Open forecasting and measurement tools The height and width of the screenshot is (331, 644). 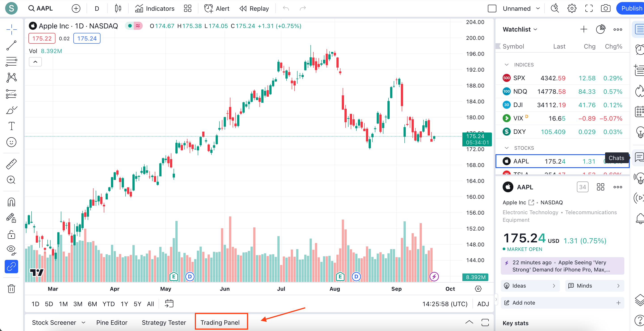[x=11, y=94]
